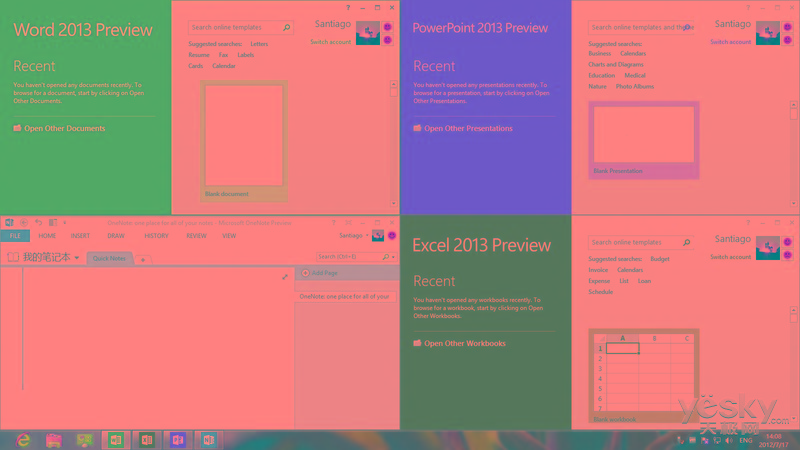The width and height of the screenshot is (800, 450).
Task: Open Internet Explorer from the taskbar
Action: coord(23,440)
